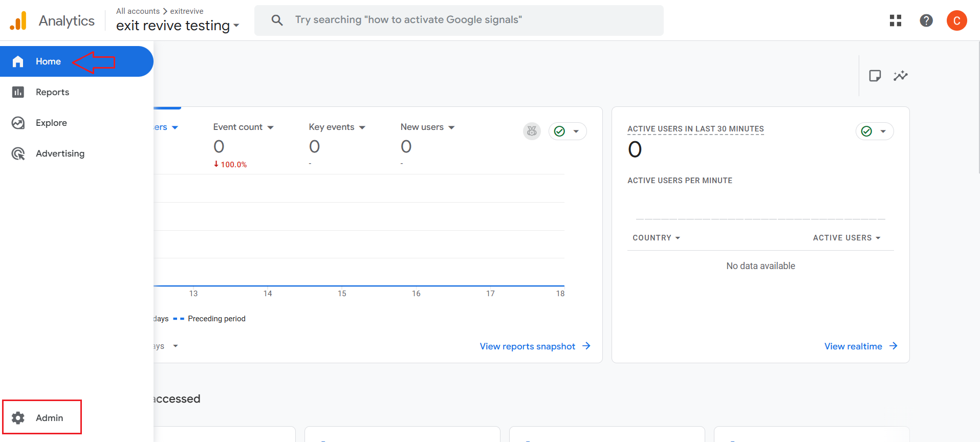Open the exit revive testing property selector
Screen dimensions: 980x442
177,26
